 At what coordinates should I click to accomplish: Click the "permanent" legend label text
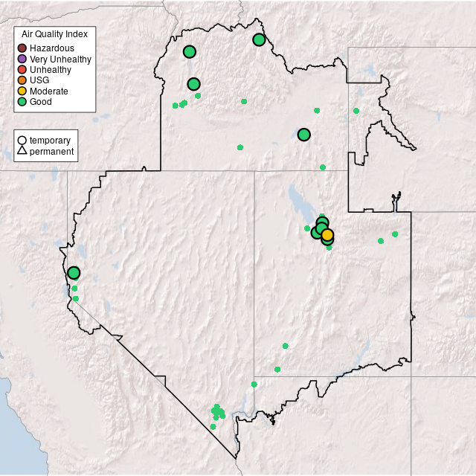[51, 152]
